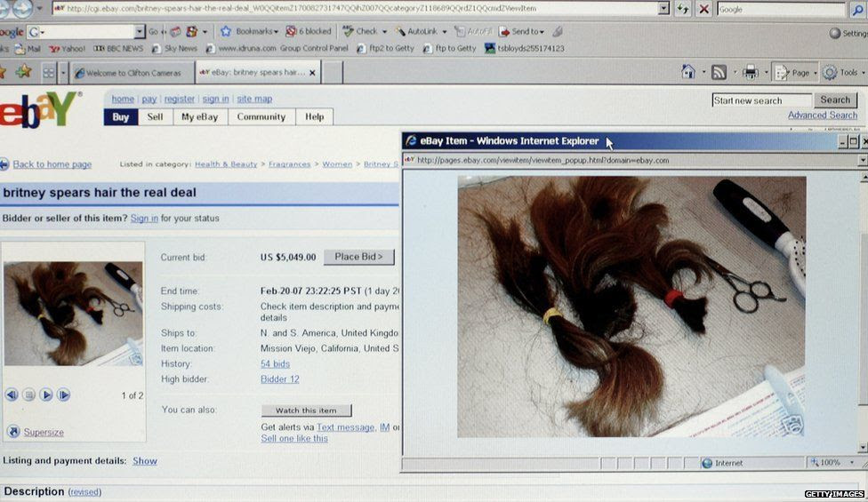Open the Community tab

click(261, 116)
